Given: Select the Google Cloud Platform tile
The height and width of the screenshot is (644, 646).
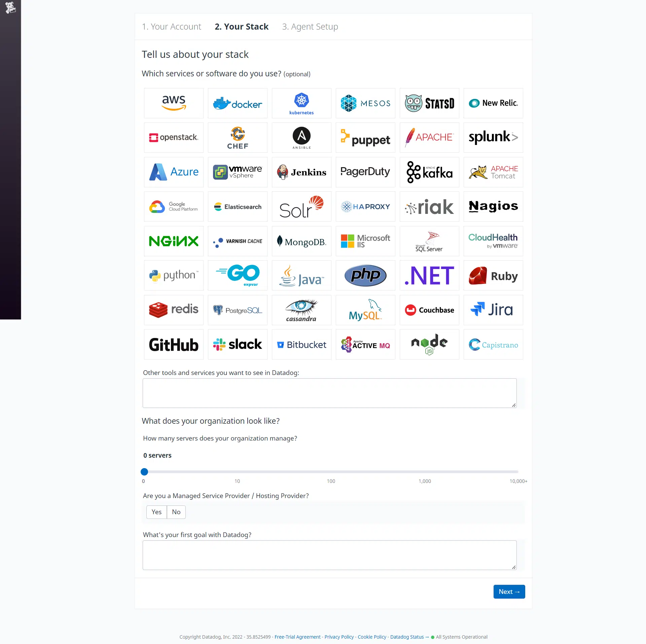Looking at the screenshot, I should pos(174,206).
